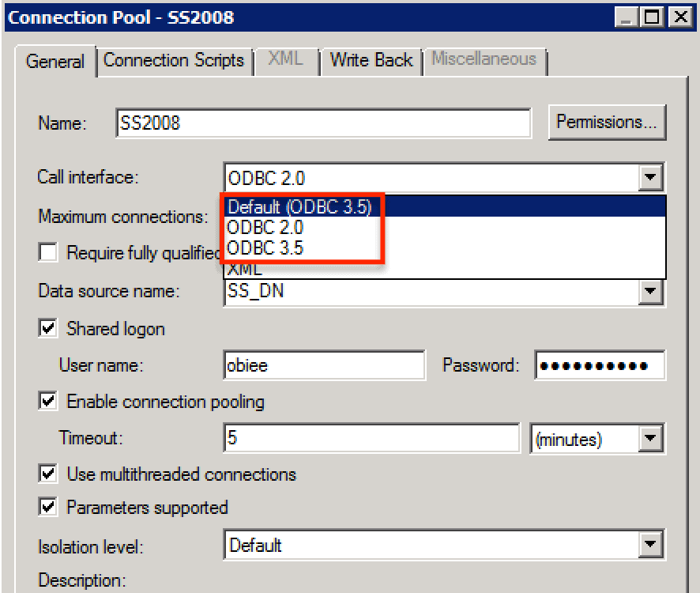Image resolution: width=700 pixels, height=593 pixels.
Task: Click the Permissions button
Action: 607,123
